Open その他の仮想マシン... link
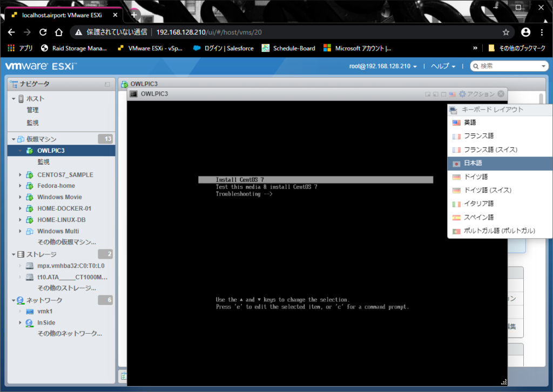This screenshot has width=553, height=392. (66, 242)
